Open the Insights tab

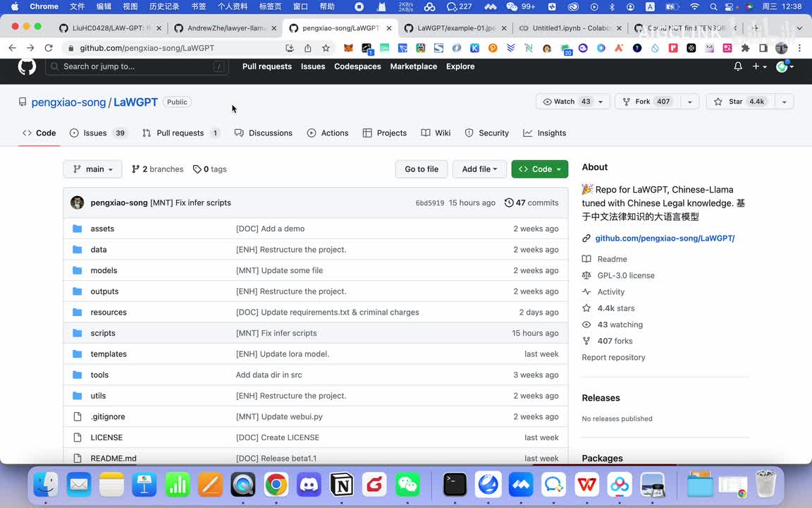coord(551,133)
